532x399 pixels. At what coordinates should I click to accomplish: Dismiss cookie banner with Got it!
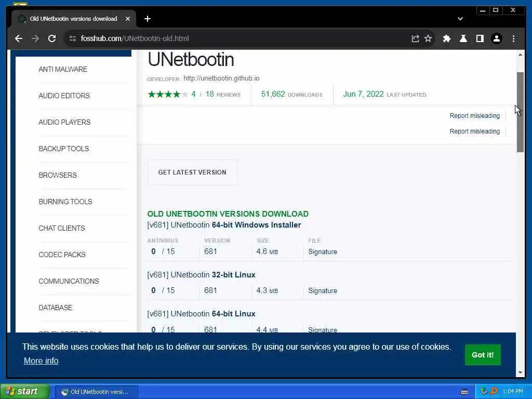[x=483, y=355]
